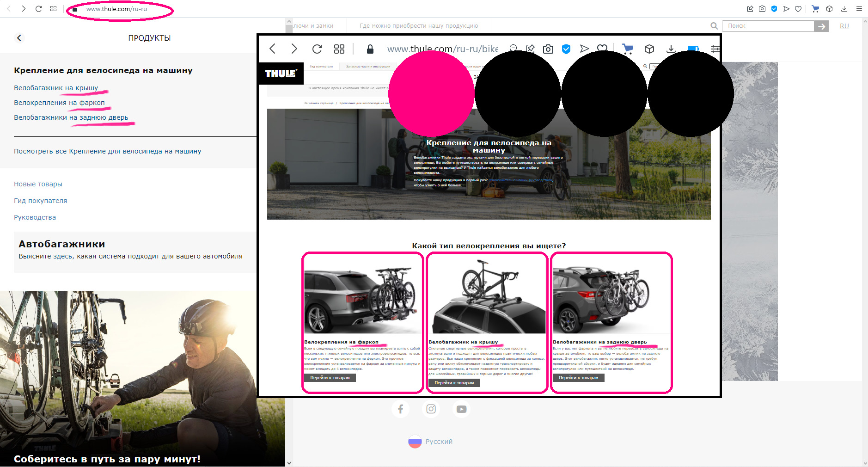Open Easy Setup sliders icon in the main toolbar
Image resolution: width=868 pixels, height=467 pixels.
click(859, 9)
